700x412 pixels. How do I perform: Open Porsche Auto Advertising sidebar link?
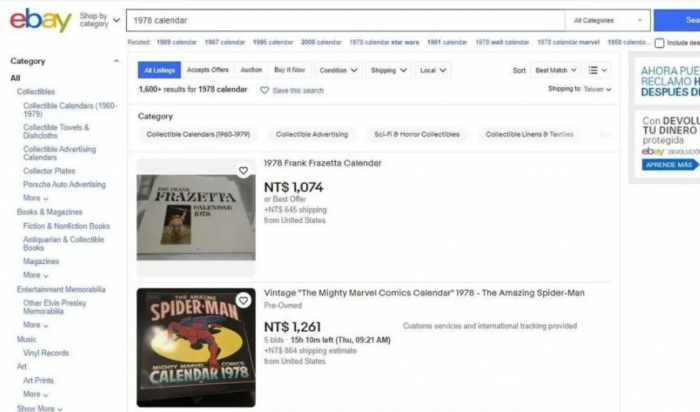coord(64,184)
